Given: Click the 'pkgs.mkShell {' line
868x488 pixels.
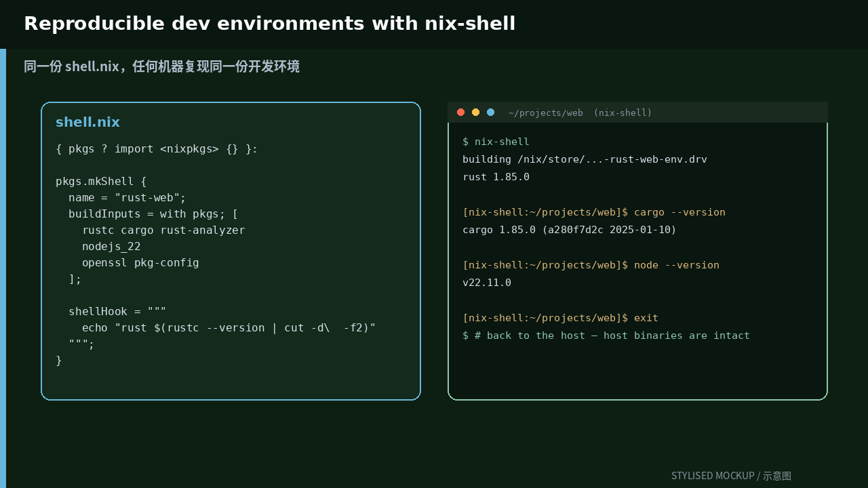Looking at the screenshot, I should (x=101, y=182).
